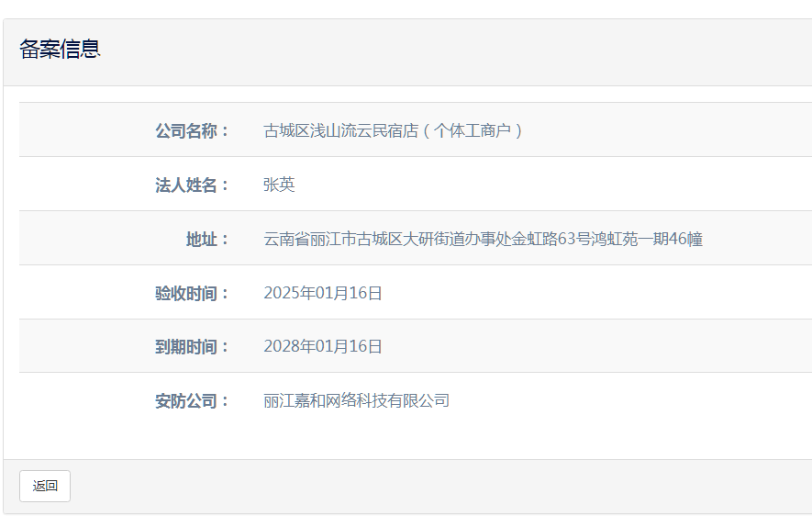This screenshot has height=516, width=812.
Task: Select expiry date 2028年01月16日
Action: pyautogui.click(x=322, y=346)
